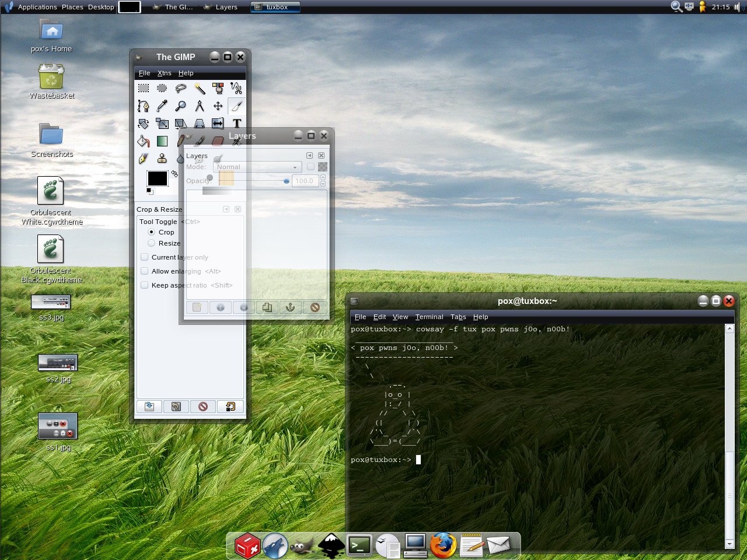Open Terminal's Tabs menu
The width and height of the screenshot is (747, 560).
pos(458,317)
